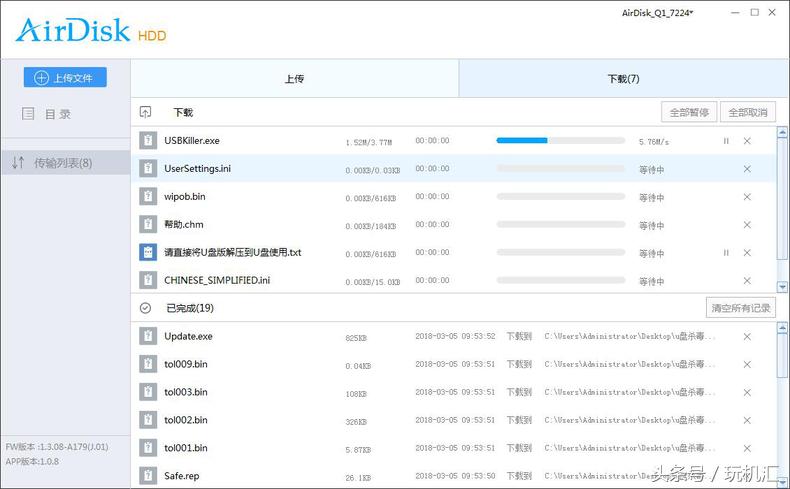Click the USBKiller.exe file icon
The image size is (790, 489).
[148, 141]
